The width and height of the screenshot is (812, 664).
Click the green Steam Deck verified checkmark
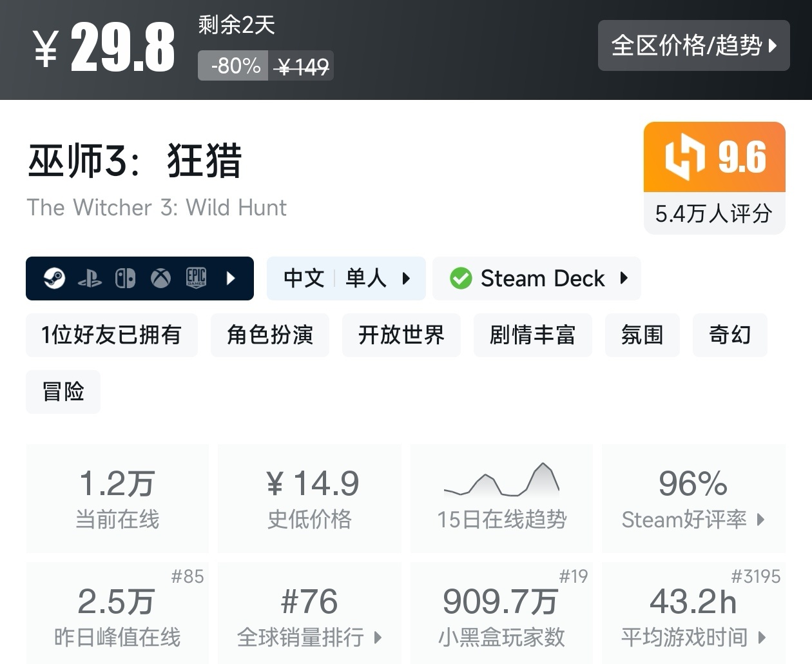click(x=461, y=278)
